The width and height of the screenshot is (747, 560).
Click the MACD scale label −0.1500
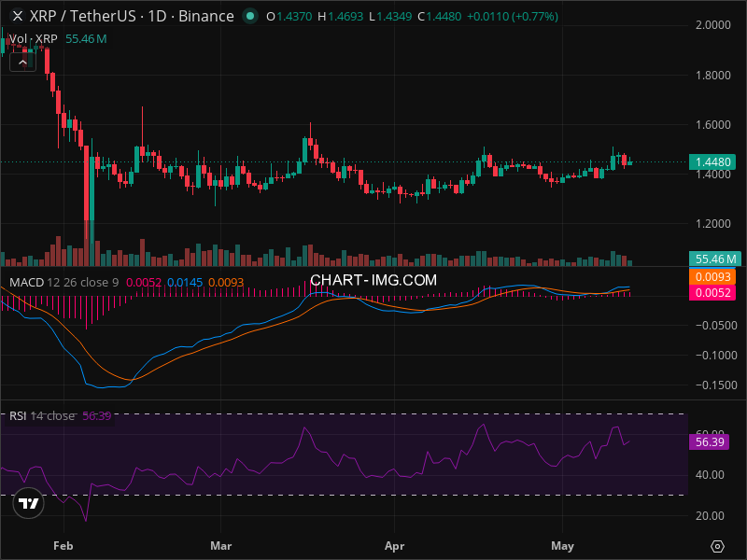click(x=716, y=385)
